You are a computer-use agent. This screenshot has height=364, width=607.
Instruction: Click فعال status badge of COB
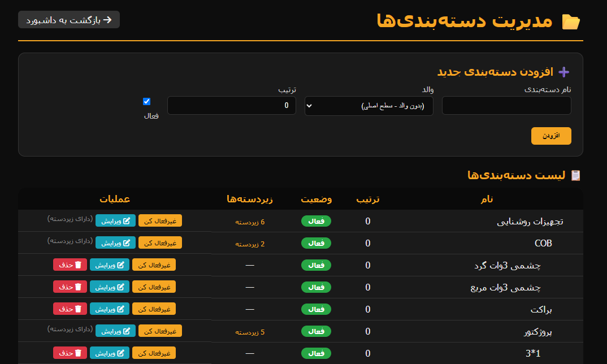coord(316,243)
